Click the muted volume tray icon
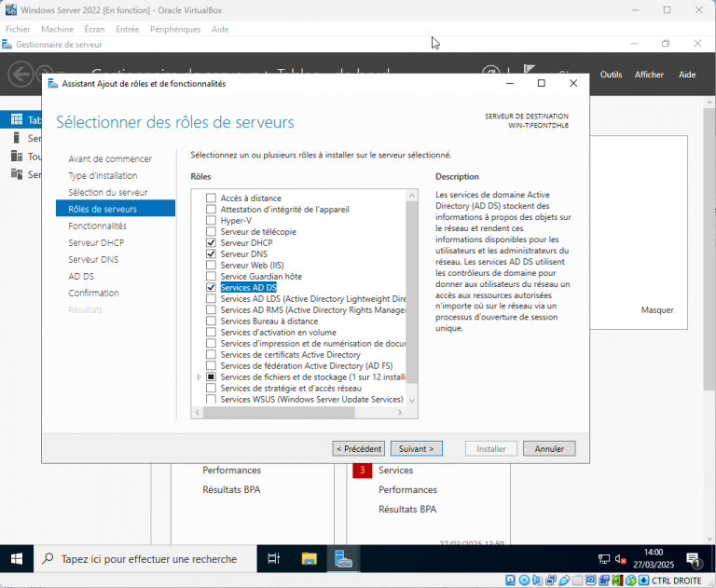 pos(621,559)
